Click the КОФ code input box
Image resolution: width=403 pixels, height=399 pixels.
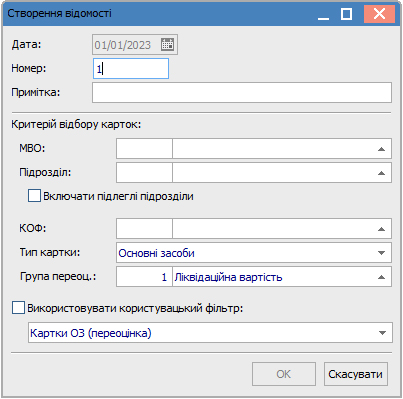point(144,229)
